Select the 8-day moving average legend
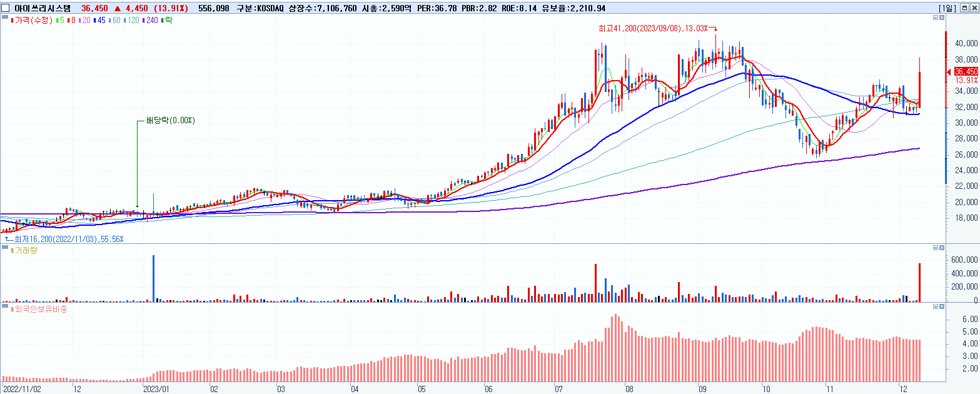Viewport: 980px width, 394px height. point(70,21)
